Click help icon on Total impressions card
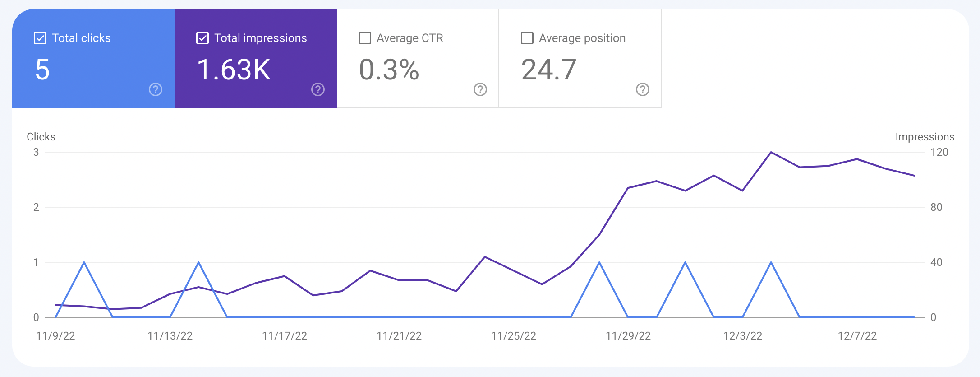Screen dimensions: 980x377 tap(318, 89)
